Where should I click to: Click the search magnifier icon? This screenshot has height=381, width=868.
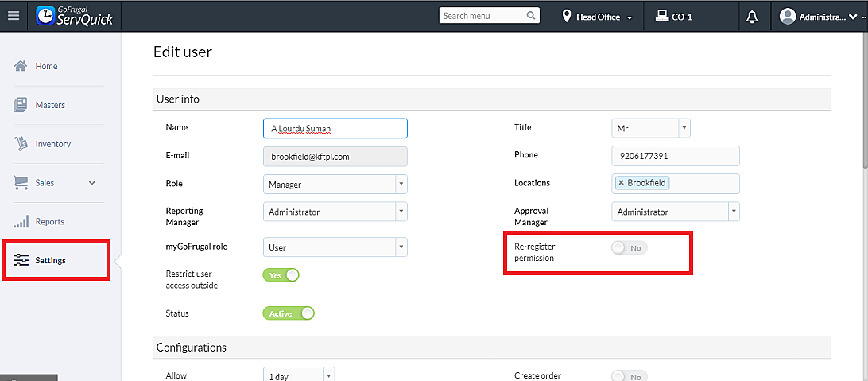pyautogui.click(x=531, y=16)
